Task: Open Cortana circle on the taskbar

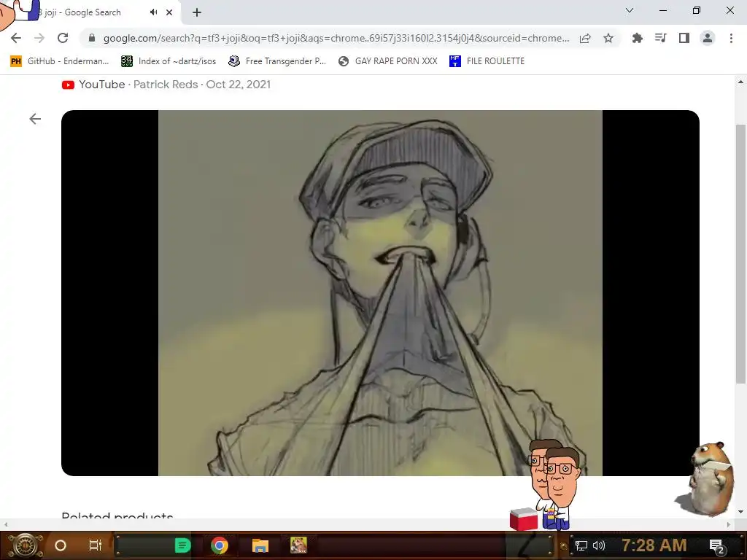Action: coord(61,545)
